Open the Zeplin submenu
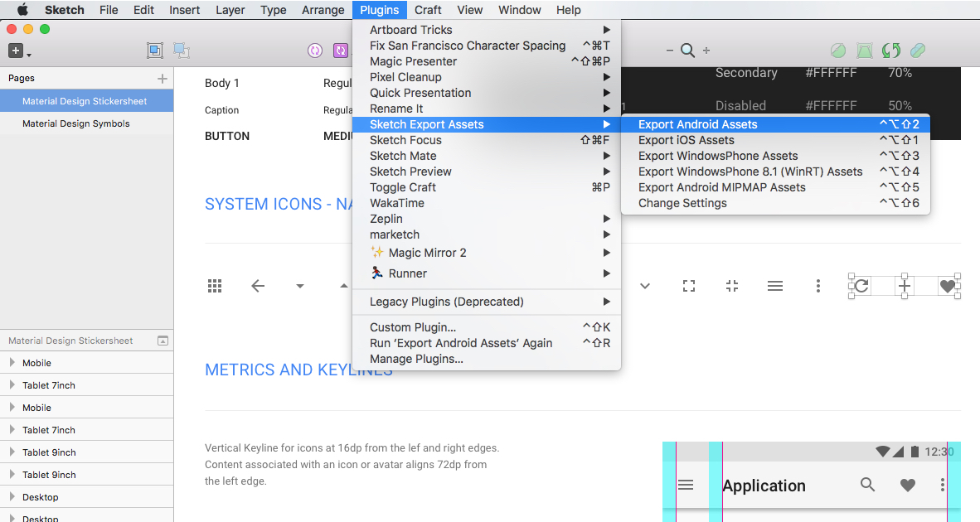 tap(487, 220)
